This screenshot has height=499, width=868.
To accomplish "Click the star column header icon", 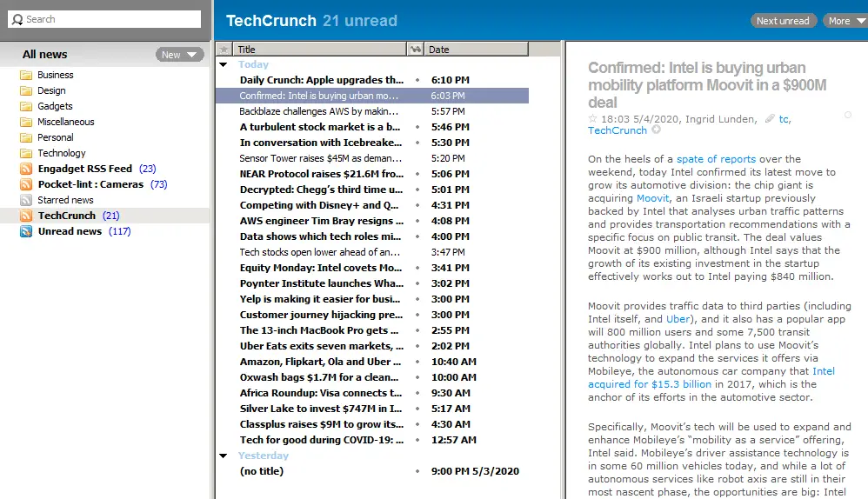I will [x=224, y=50].
